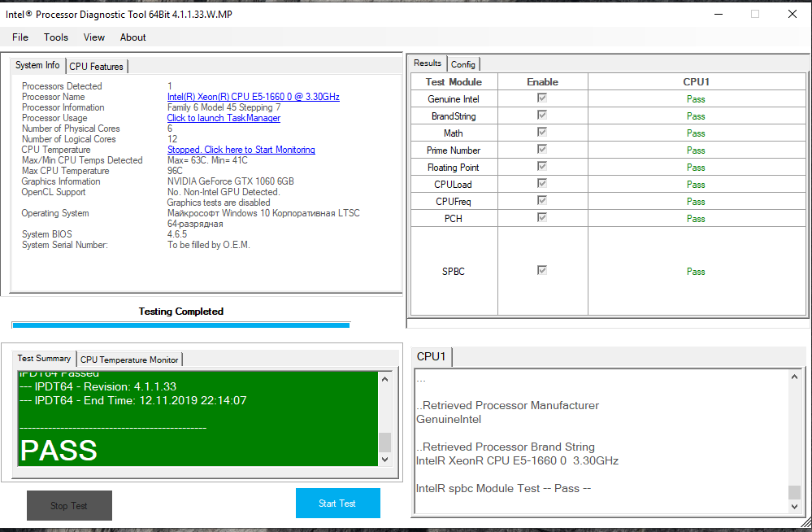
Task: Switch to the Config tab
Action: click(x=463, y=64)
